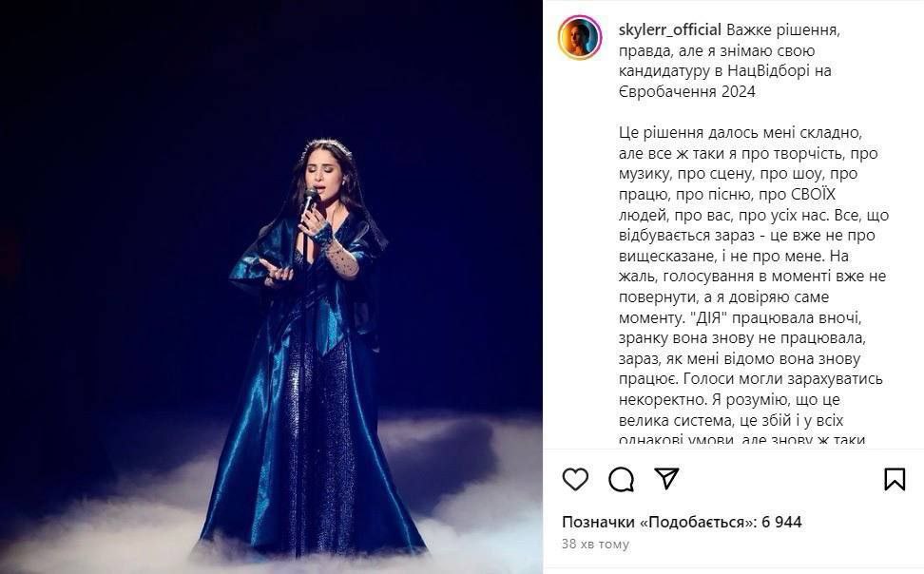View likes count 6 944

[x=781, y=522]
